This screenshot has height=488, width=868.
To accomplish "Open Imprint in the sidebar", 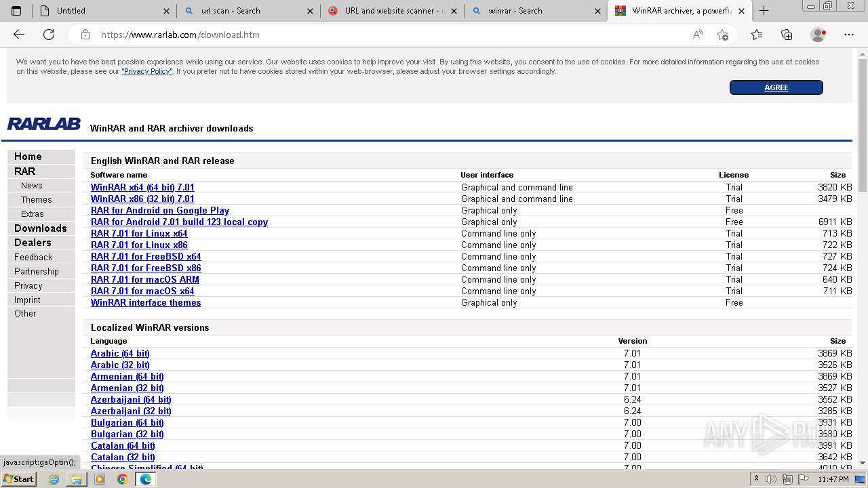I will click(41, 300).
